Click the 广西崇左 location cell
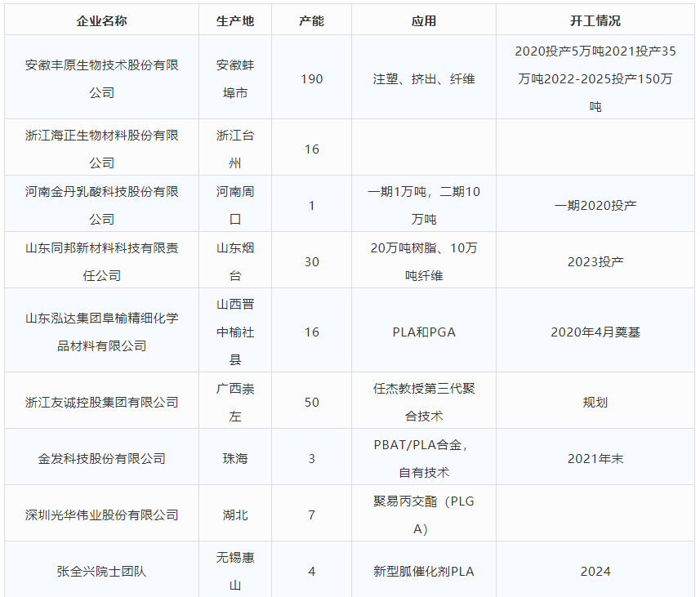 (235, 402)
